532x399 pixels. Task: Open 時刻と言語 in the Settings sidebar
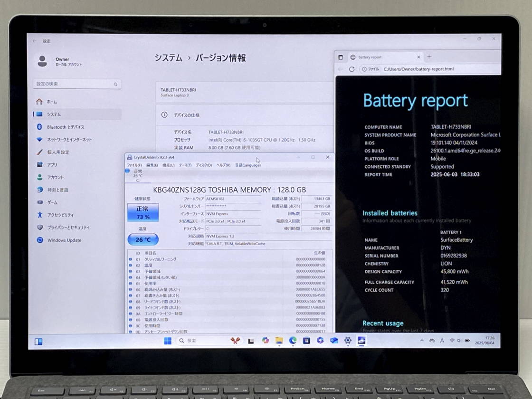click(77, 190)
